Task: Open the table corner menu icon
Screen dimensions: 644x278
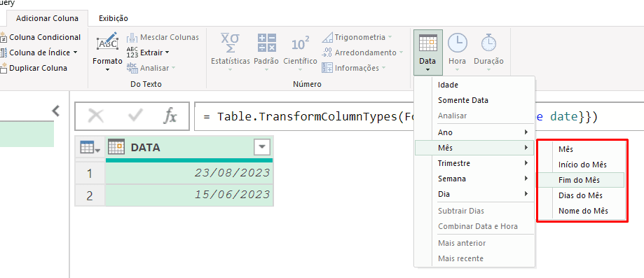Action: 90,147
